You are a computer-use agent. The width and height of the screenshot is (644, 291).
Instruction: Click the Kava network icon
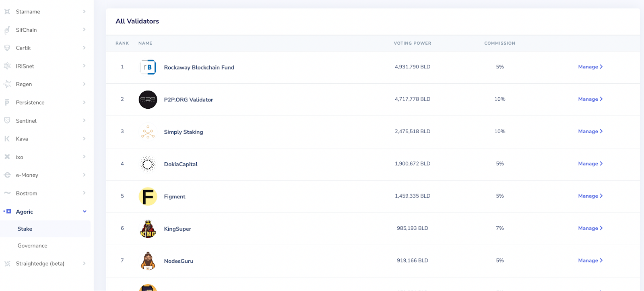point(7,139)
